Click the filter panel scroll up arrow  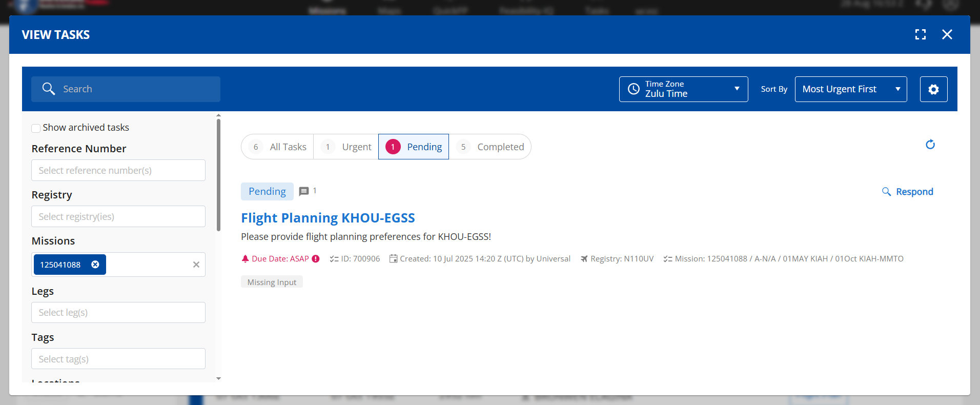[218, 115]
